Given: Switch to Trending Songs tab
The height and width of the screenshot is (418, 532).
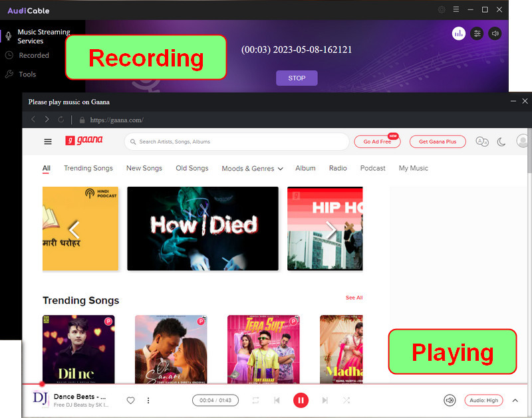Looking at the screenshot, I should [88, 168].
